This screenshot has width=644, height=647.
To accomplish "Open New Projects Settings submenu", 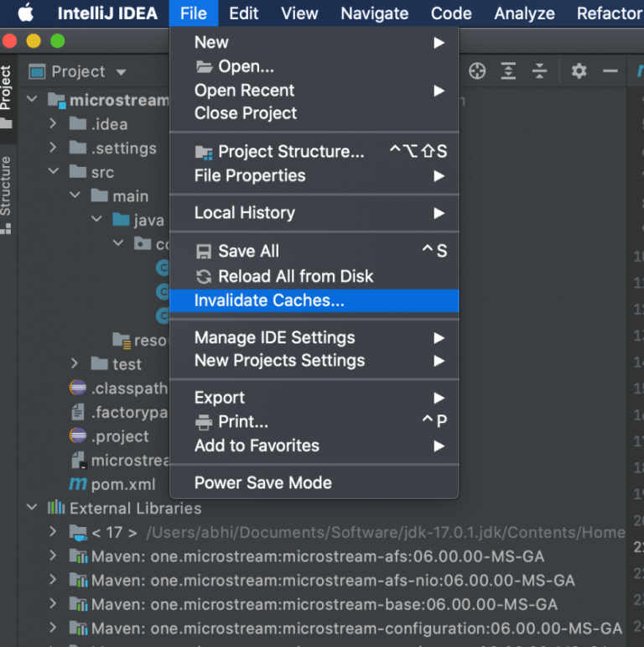I will click(x=314, y=361).
